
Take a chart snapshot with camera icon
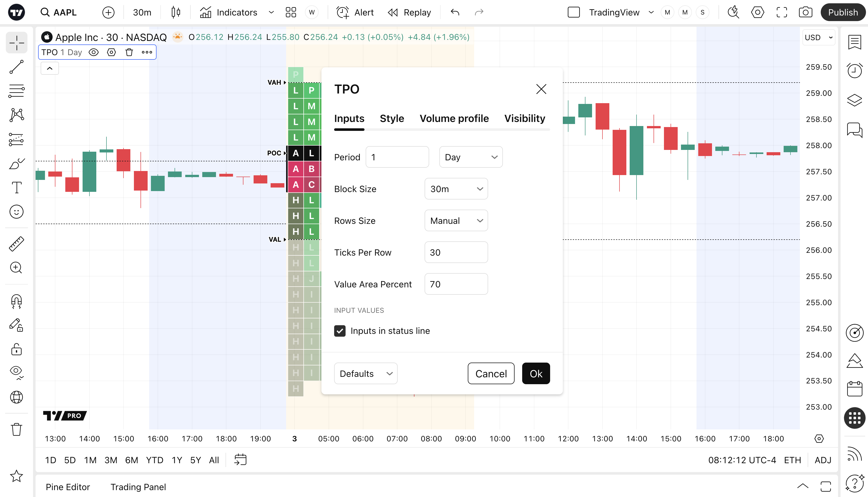pyautogui.click(x=805, y=13)
